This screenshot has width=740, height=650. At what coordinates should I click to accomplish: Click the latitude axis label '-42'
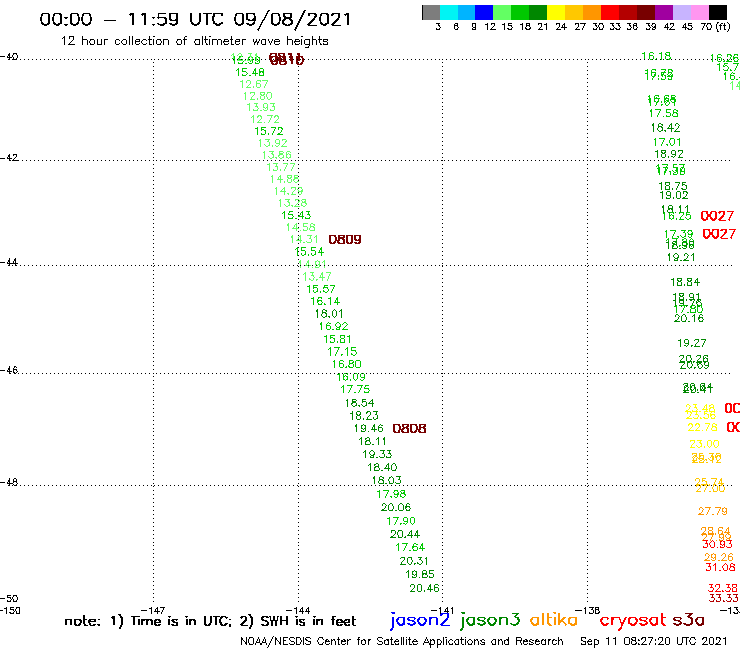tap(9, 158)
